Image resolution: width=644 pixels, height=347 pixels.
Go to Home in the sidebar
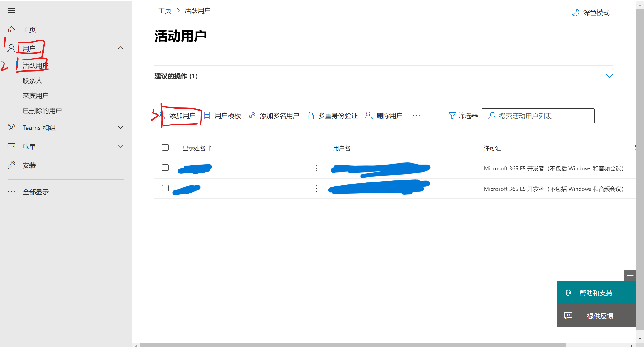pos(29,30)
